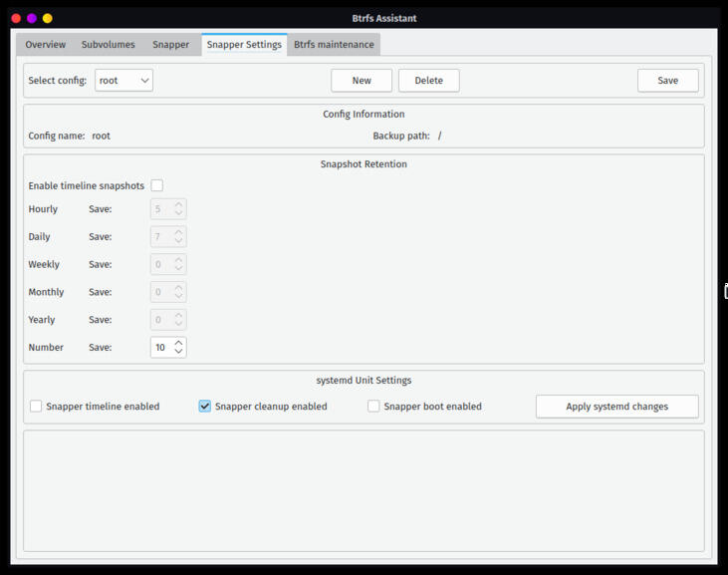728x575 pixels.
Task: Click the 'Config Information' heading
Action: click(x=364, y=115)
